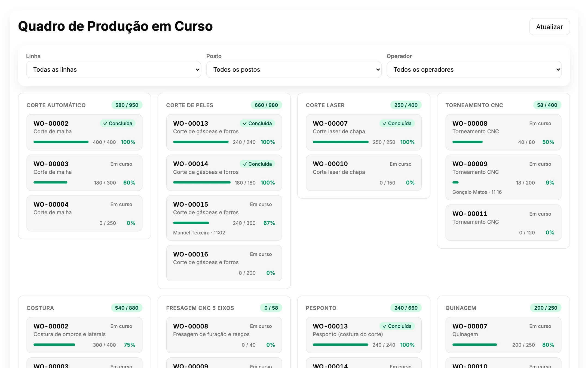This screenshot has height=368, width=588.
Task: Select WO-00004 in Corte Automático
Action: click(84, 213)
